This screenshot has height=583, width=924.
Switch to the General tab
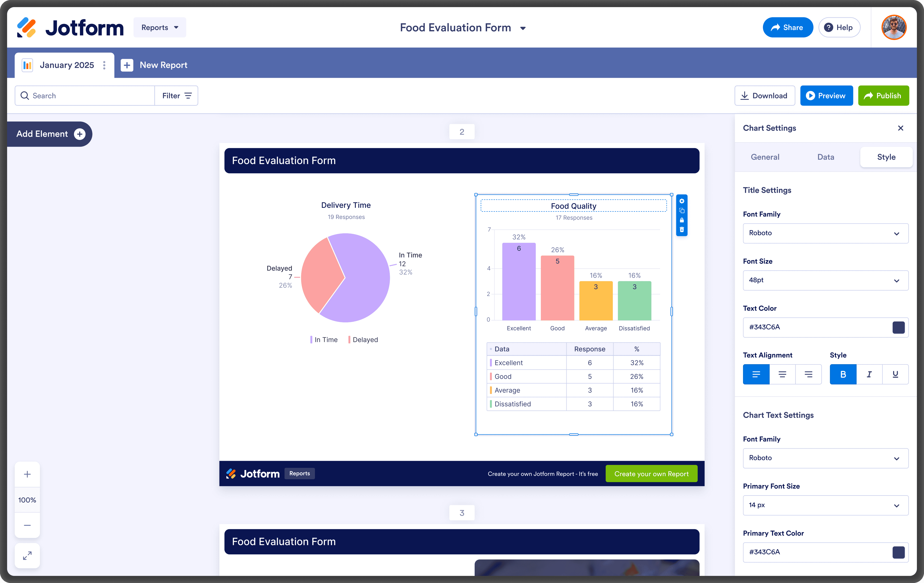(x=765, y=157)
